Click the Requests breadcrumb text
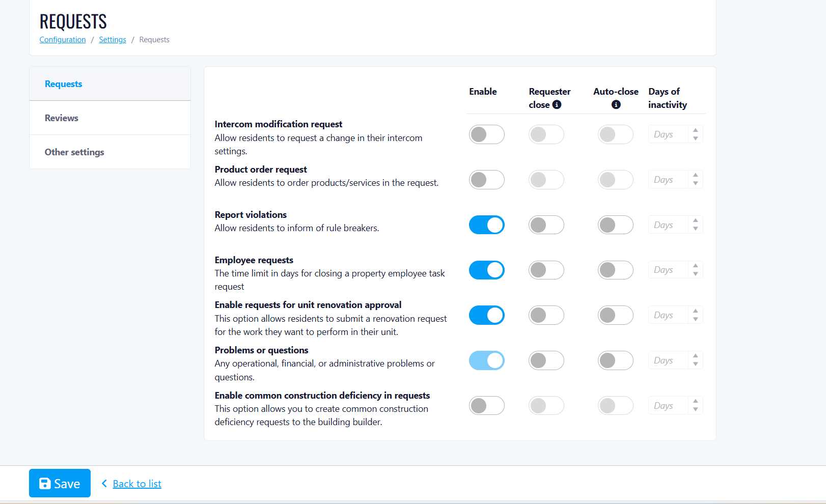The width and height of the screenshot is (826, 504). (x=154, y=40)
